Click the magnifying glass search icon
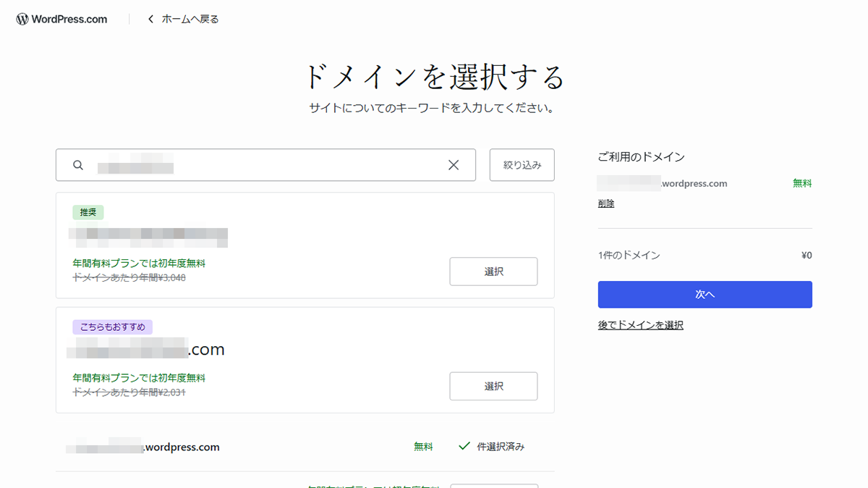 point(77,164)
